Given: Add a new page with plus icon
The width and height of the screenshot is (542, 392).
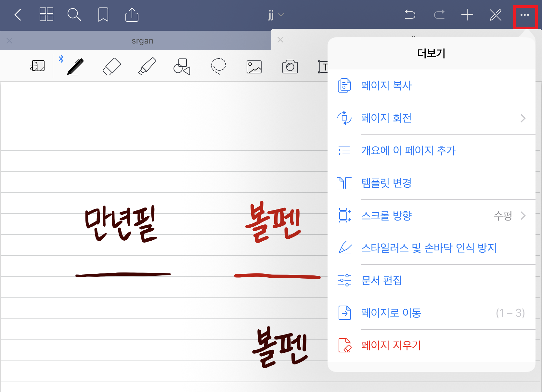Looking at the screenshot, I should pos(467,15).
